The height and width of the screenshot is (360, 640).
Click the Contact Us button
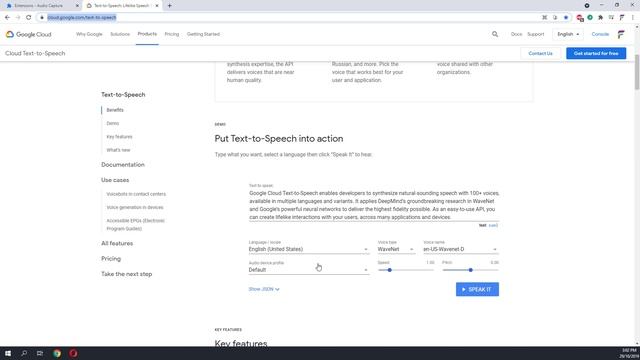tap(540, 53)
